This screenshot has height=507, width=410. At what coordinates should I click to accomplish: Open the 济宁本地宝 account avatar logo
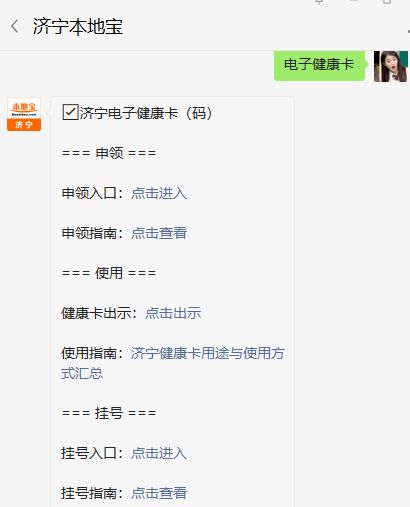[x=24, y=114]
